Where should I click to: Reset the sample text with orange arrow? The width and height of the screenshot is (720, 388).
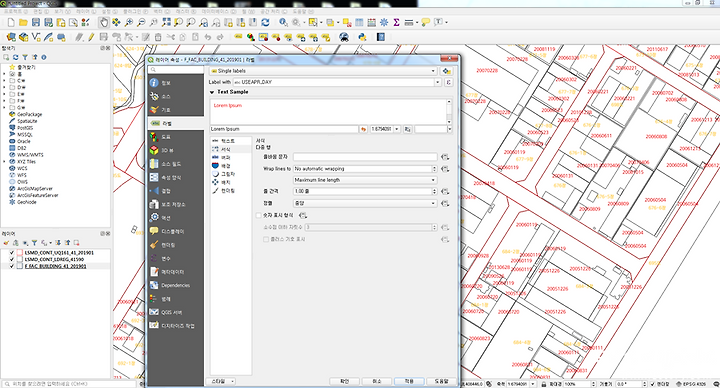tap(363, 129)
